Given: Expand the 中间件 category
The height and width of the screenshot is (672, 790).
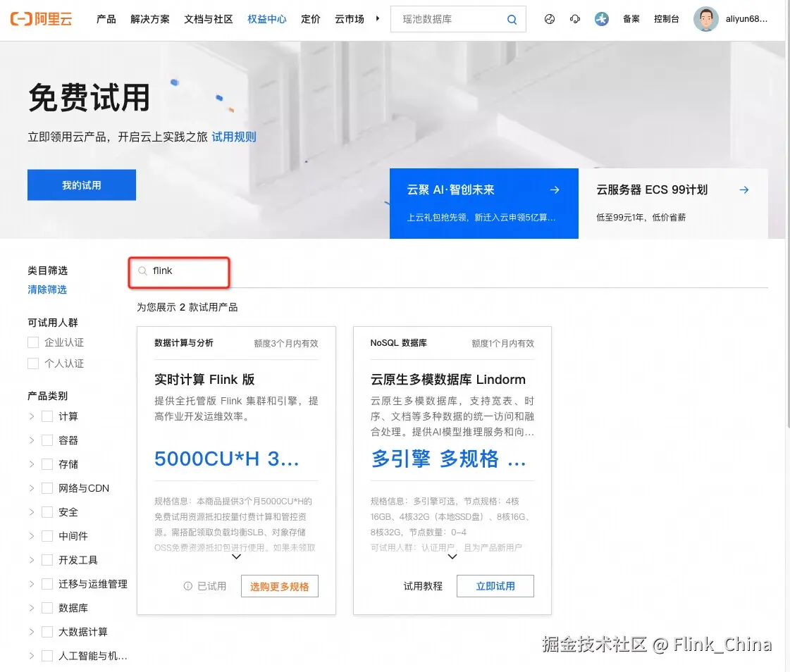Looking at the screenshot, I should click(32, 536).
